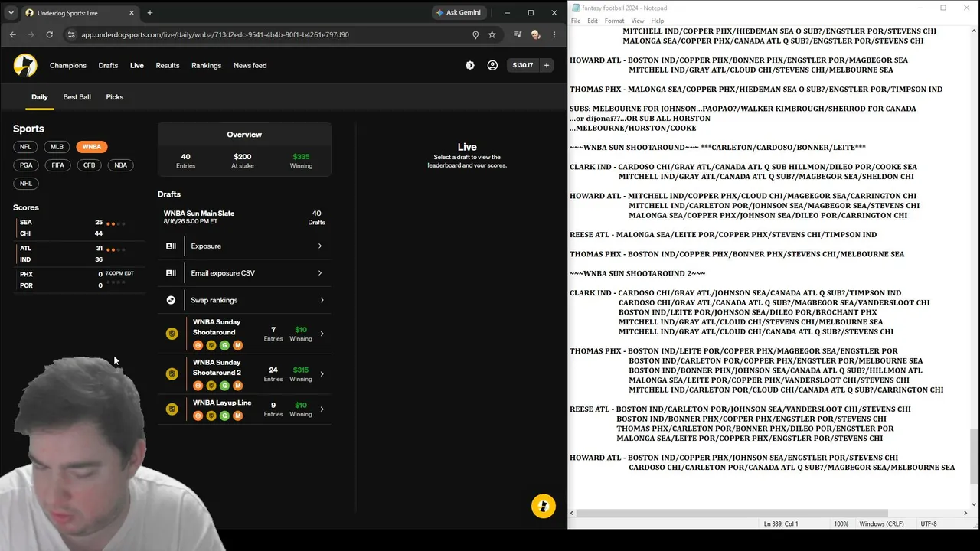Click the Notepad vertical scrollbar thumb
The width and height of the screenshot is (980, 551).
point(974,456)
